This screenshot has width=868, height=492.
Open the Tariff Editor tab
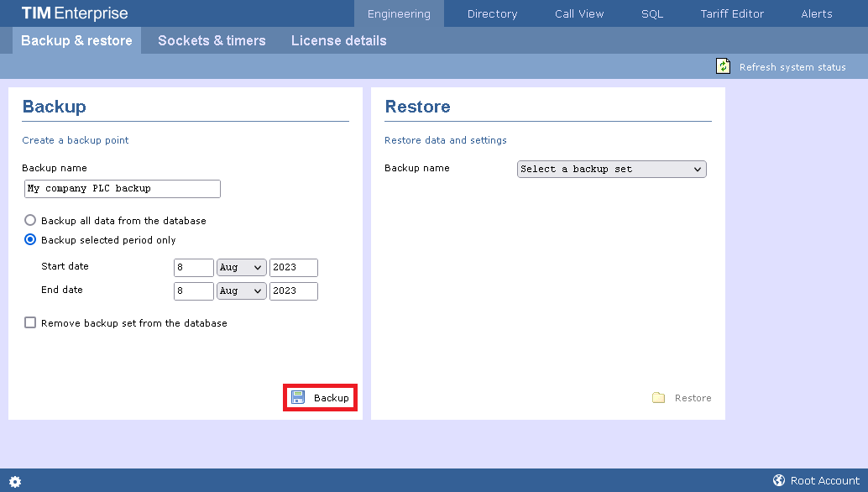(x=732, y=13)
